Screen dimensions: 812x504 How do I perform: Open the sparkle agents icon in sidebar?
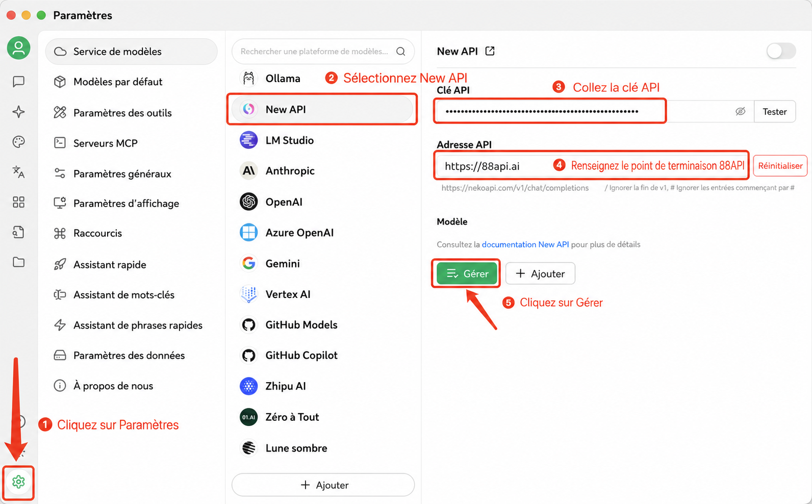[18, 112]
